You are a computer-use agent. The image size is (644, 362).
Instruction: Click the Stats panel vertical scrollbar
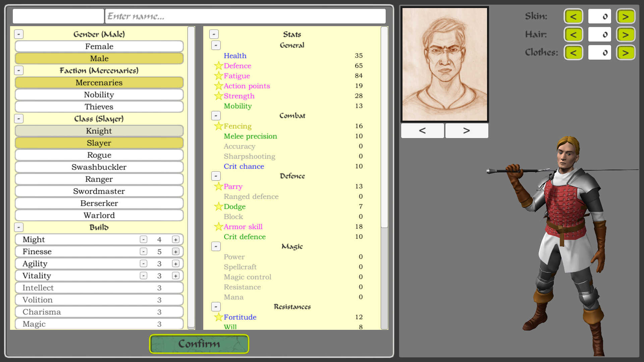[x=384, y=127]
